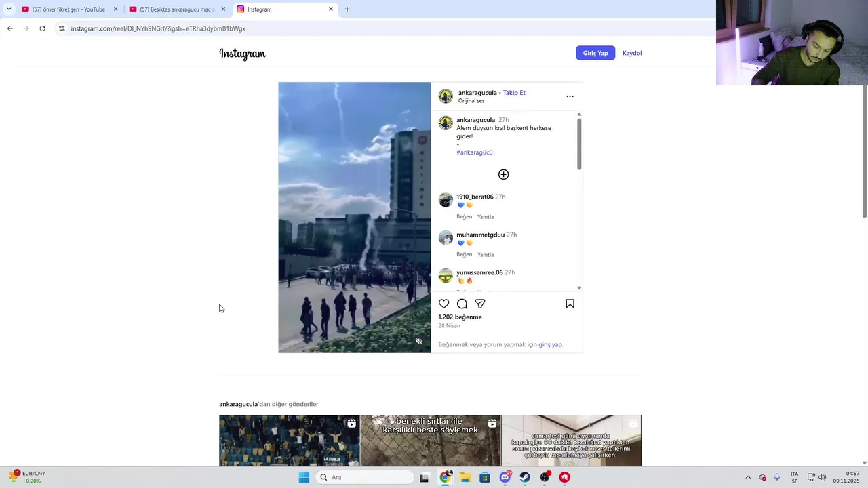868x488 pixels.
Task: Click the page vertical scrollbar
Action: coord(864,151)
